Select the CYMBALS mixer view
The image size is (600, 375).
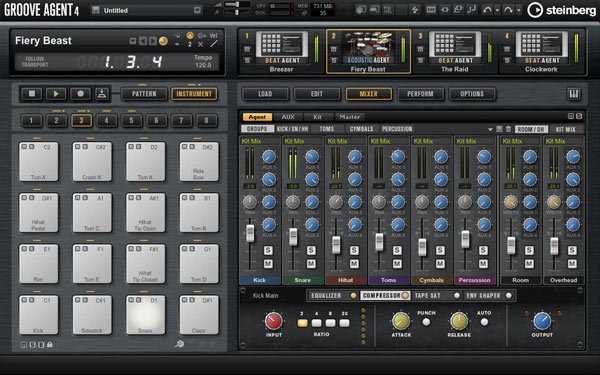(x=361, y=129)
